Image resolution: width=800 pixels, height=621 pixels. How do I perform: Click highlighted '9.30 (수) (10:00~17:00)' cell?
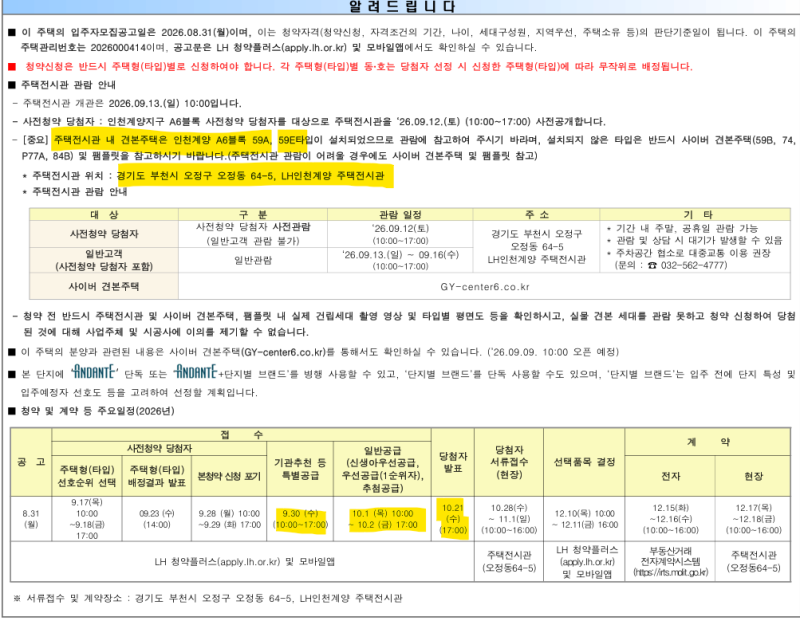pyautogui.click(x=300, y=519)
